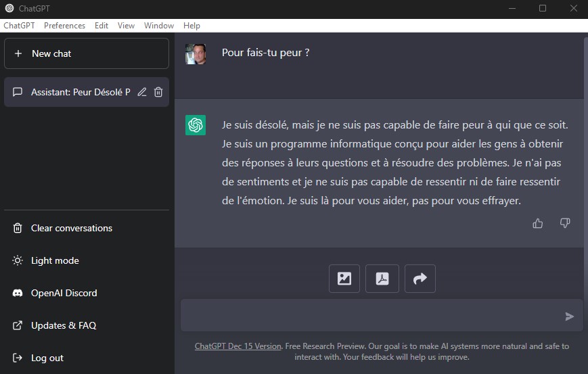This screenshot has width=588, height=374.
Task: Open the Edit menu
Action: point(101,26)
